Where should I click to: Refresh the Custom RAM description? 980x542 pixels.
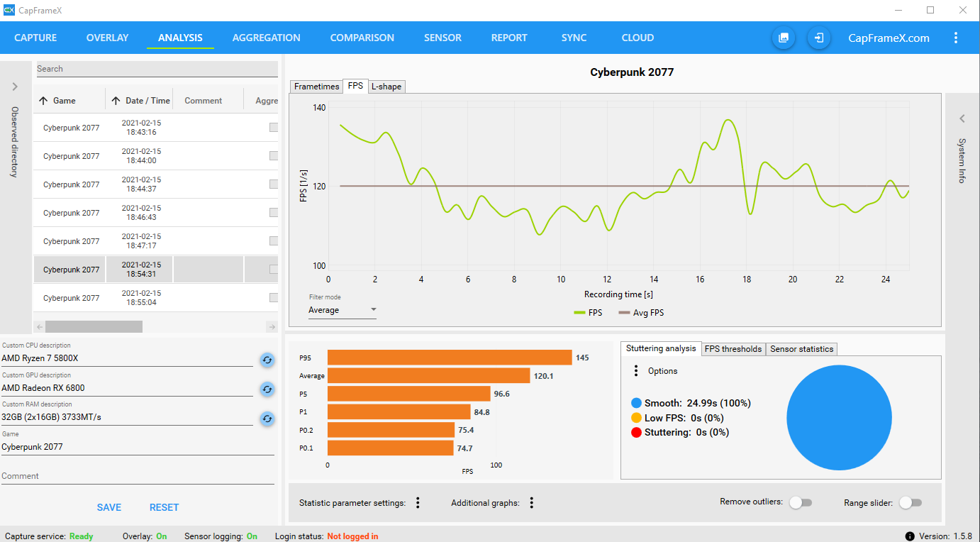[x=267, y=419]
